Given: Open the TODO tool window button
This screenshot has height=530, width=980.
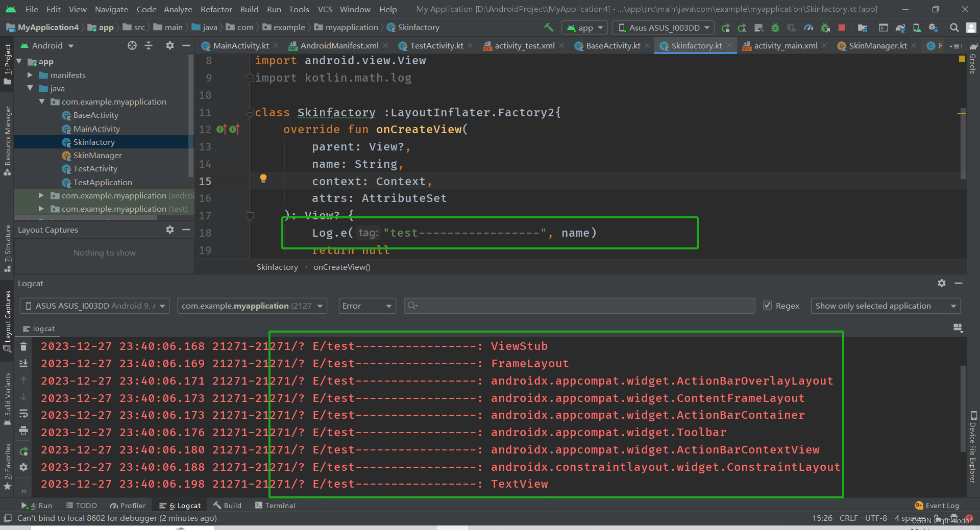Looking at the screenshot, I should pos(81,506).
